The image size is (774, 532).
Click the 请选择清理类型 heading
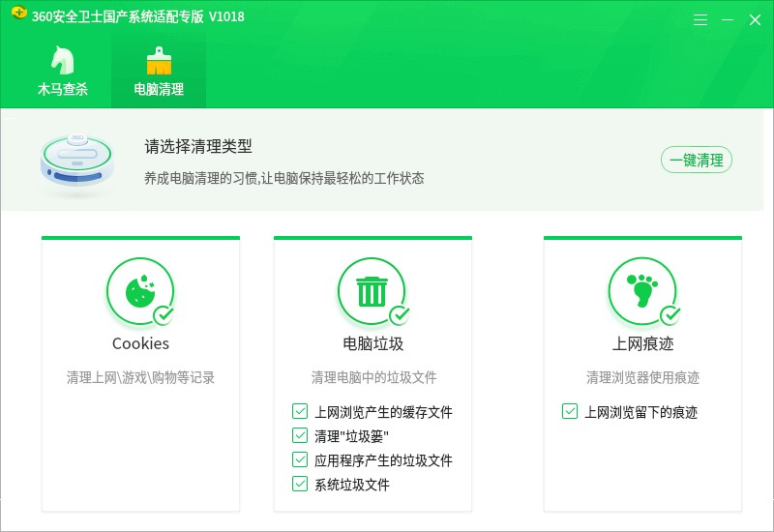pos(198,146)
